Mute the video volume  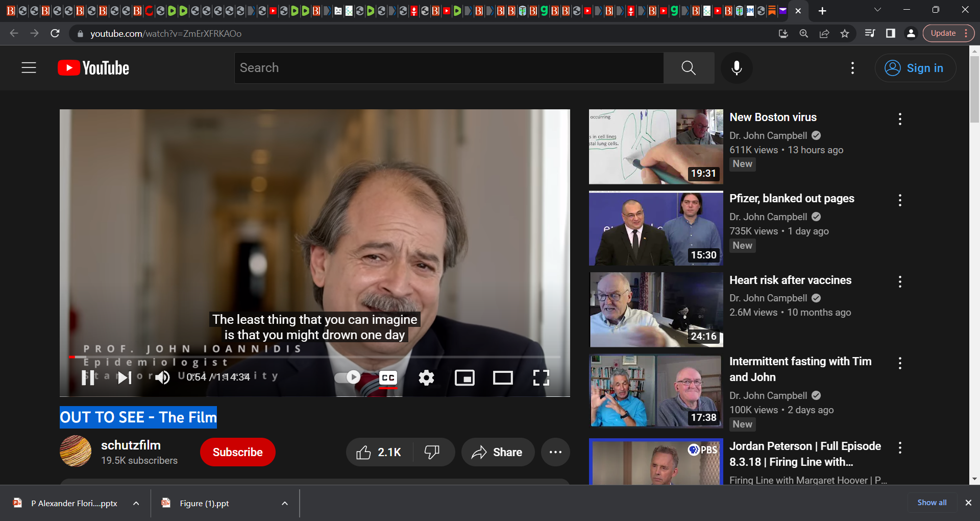coord(162,377)
